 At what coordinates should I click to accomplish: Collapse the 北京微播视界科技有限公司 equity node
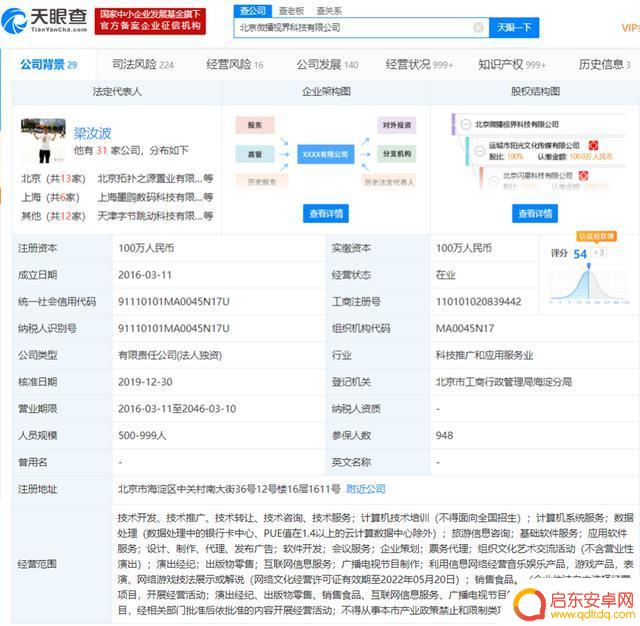pyautogui.click(x=465, y=124)
